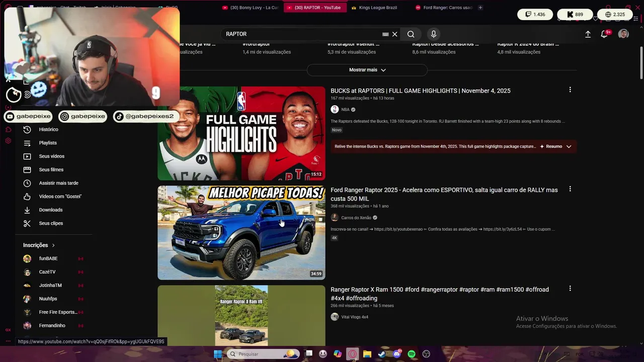This screenshot has width=644, height=362.
Task: Click the Twitch viewer count 1.436 badge
Action: coord(535,15)
